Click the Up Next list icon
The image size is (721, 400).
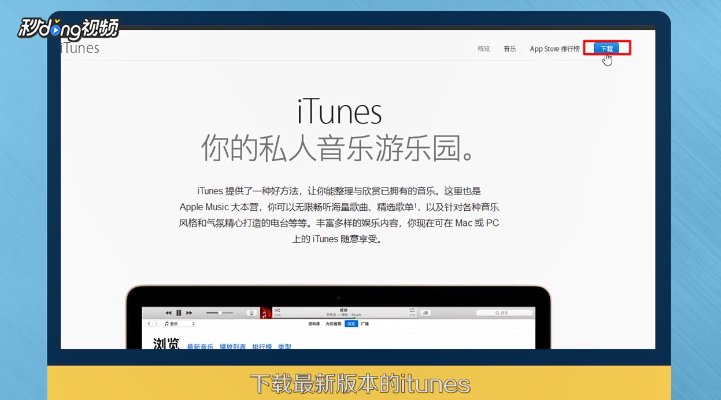point(426,313)
